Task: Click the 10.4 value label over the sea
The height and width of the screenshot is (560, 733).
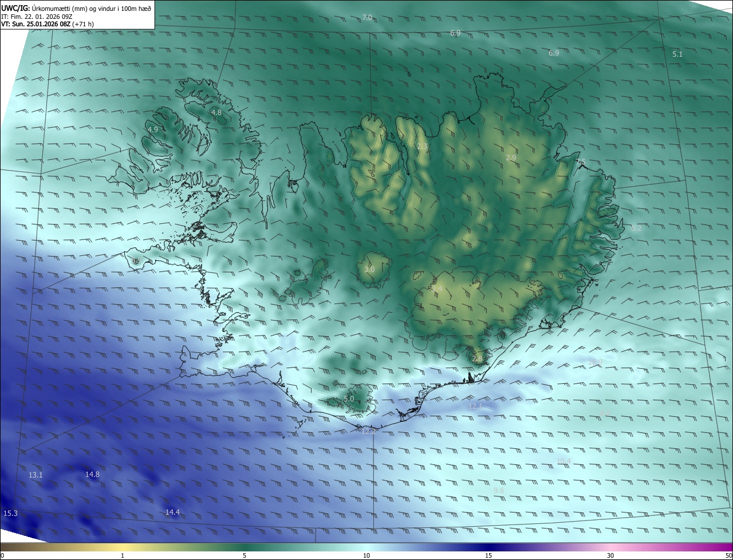Action: [x=564, y=461]
